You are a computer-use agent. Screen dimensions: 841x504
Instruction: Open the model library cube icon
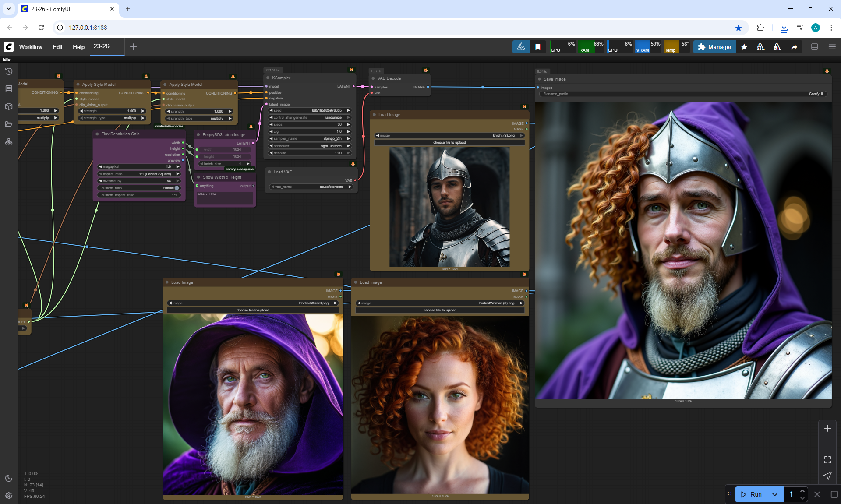tap(9, 106)
